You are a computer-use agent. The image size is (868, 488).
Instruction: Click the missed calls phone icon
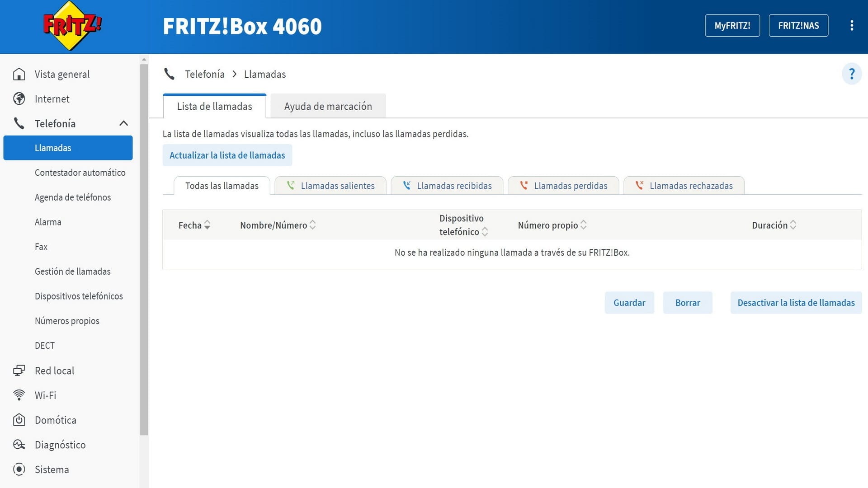[x=524, y=185]
